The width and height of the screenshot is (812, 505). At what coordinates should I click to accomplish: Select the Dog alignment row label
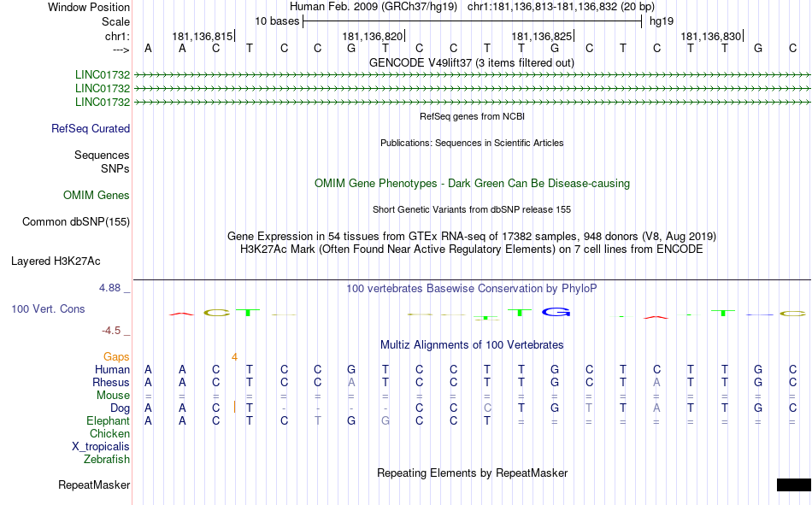121,408
